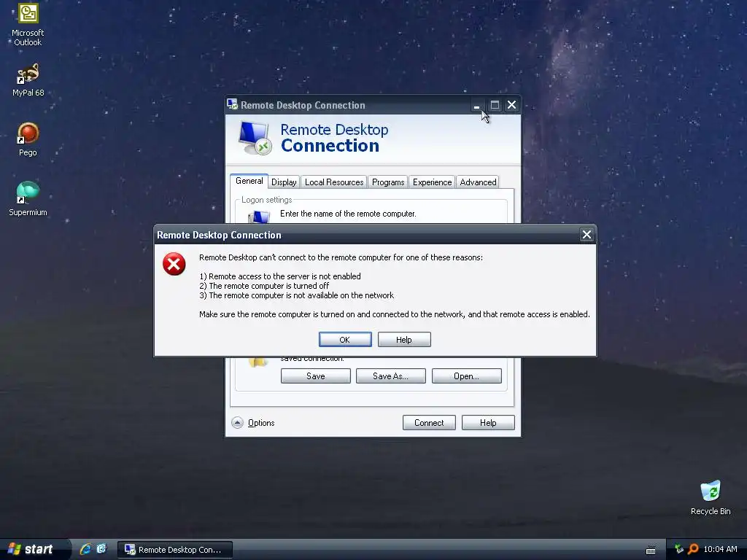Open the Programs tab
This screenshot has width=747, height=560.
point(388,182)
